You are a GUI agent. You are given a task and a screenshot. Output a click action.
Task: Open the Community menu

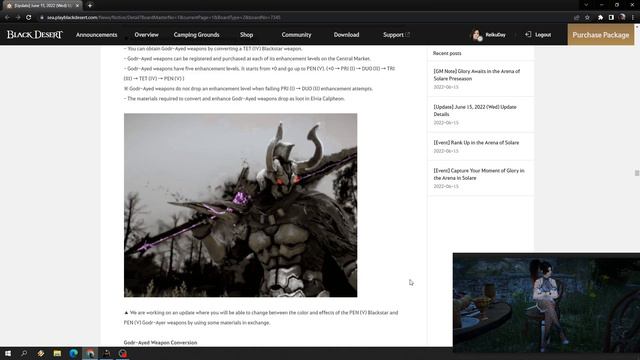pos(296,35)
